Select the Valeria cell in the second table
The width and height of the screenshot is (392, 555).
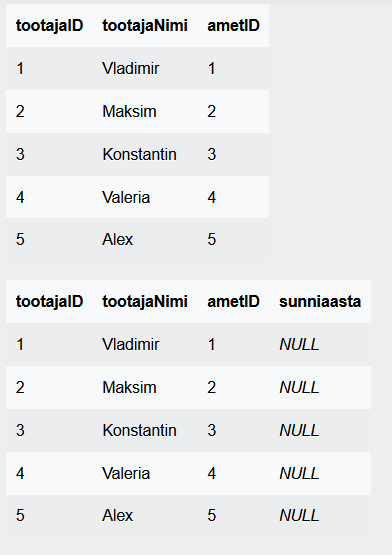[x=126, y=473]
